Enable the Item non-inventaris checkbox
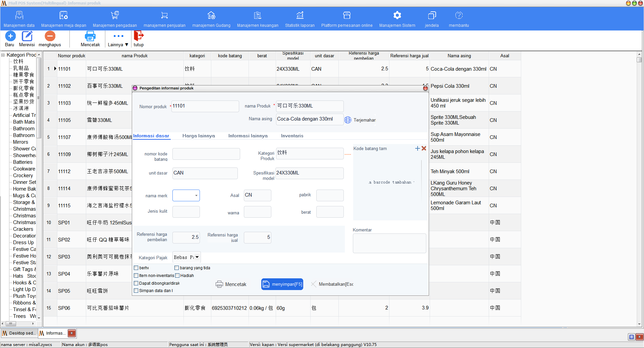The image size is (644, 348). [136, 276]
